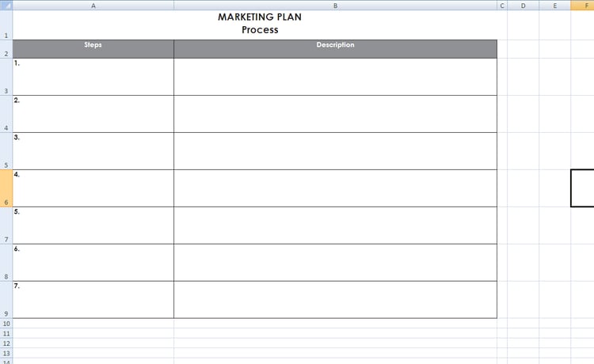Select row 3 header
The width and height of the screenshot is (594, 364).
point(6,77)
